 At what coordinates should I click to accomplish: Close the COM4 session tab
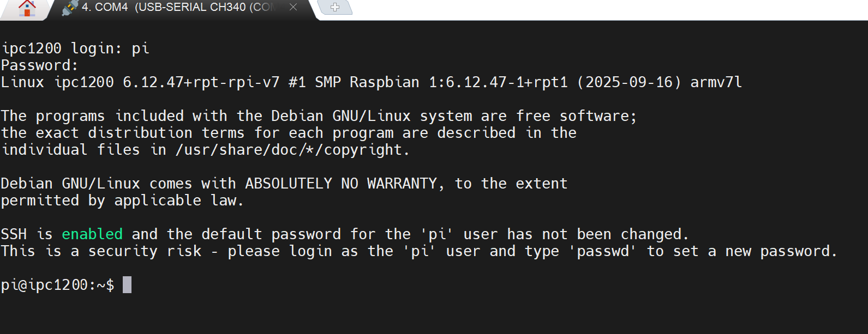(293, 8)
